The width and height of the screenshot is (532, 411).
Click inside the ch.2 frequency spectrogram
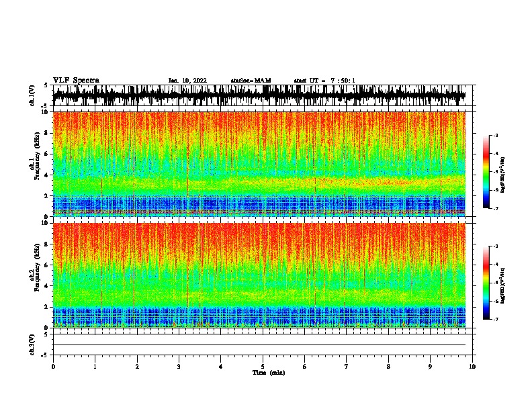click(x=259, y=275)
